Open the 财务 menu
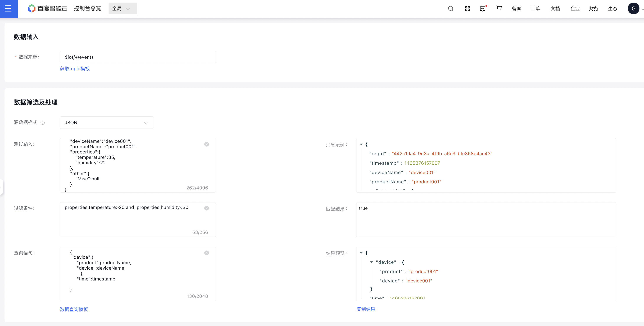The width and height of the screenshot is (644, 326). point(594,9)
